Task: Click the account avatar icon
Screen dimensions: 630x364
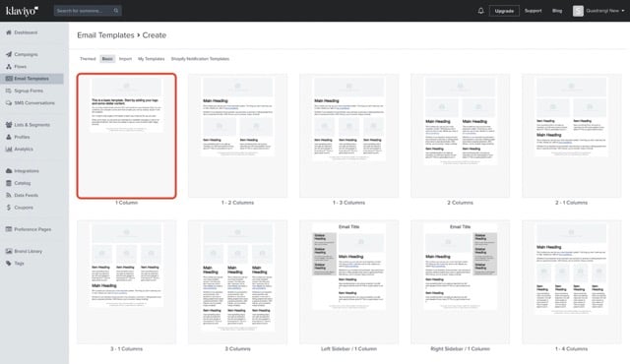Action: [x=578, y=11]
